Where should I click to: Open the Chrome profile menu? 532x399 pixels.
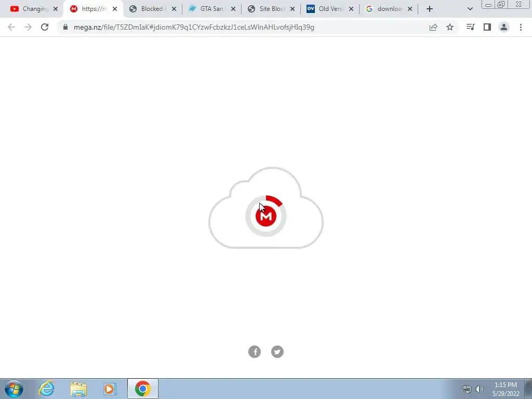point(504,27)
